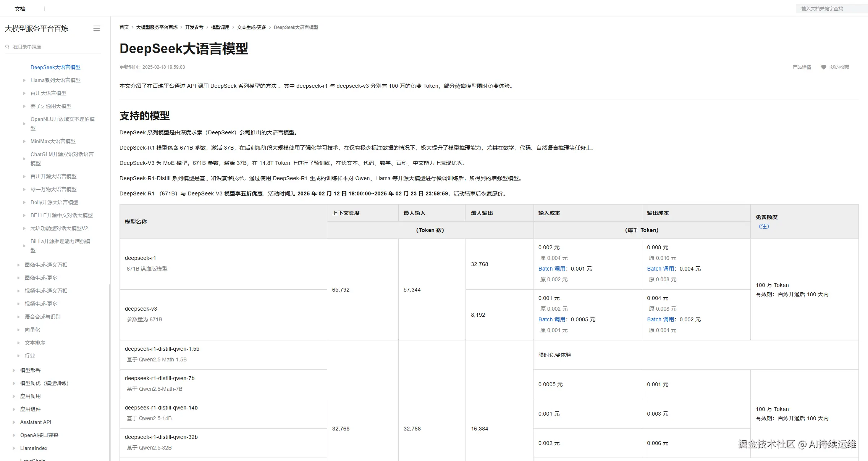Click the Batch 调用 link in deepseek-r1 input cost
868x461 pixels.
coord(551,269)
